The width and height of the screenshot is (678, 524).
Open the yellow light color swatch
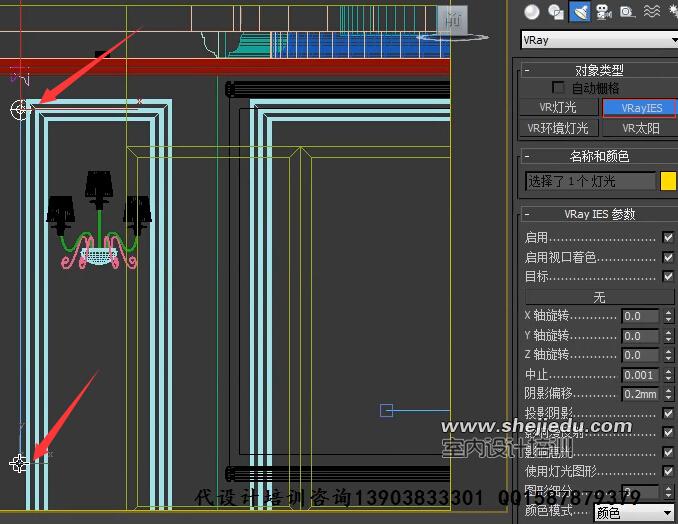[x=669, y=181]
